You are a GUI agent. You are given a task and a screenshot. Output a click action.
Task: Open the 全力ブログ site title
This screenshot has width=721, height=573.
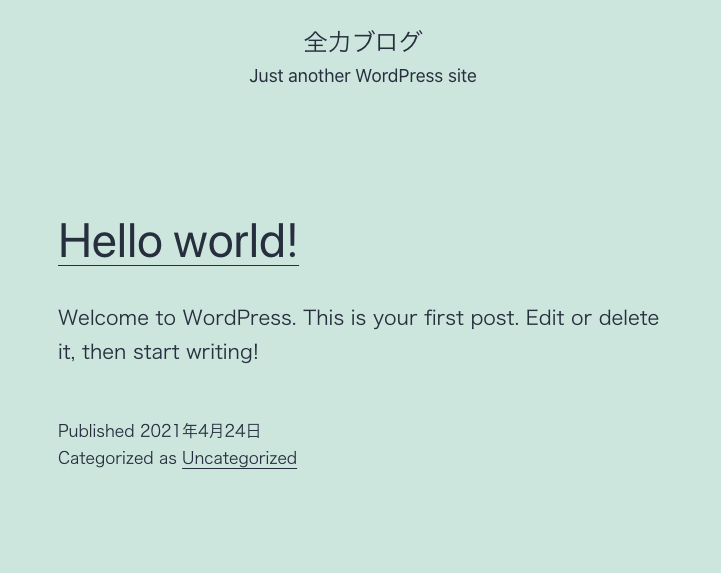coord(362,42)
